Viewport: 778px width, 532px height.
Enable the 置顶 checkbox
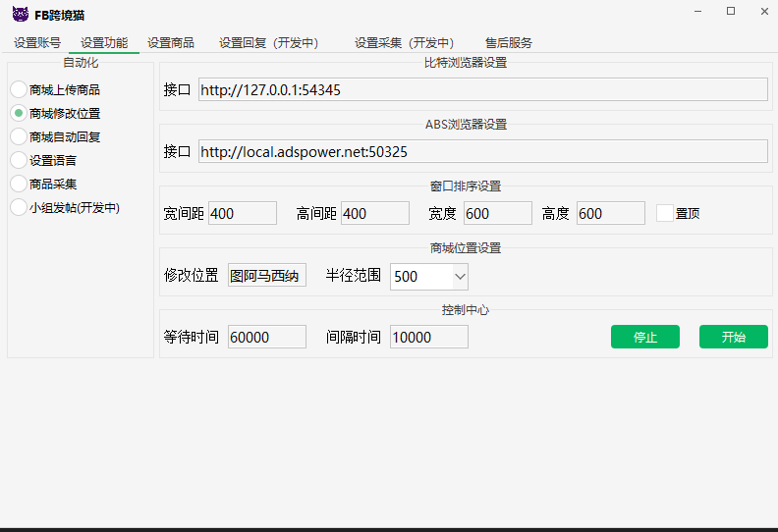click(x=665, y=213)
